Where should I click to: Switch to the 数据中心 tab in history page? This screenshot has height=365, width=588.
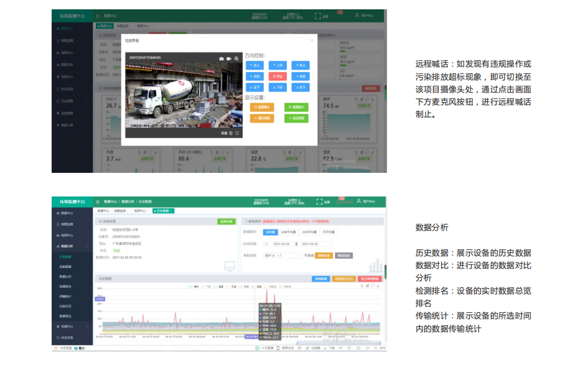103,211
